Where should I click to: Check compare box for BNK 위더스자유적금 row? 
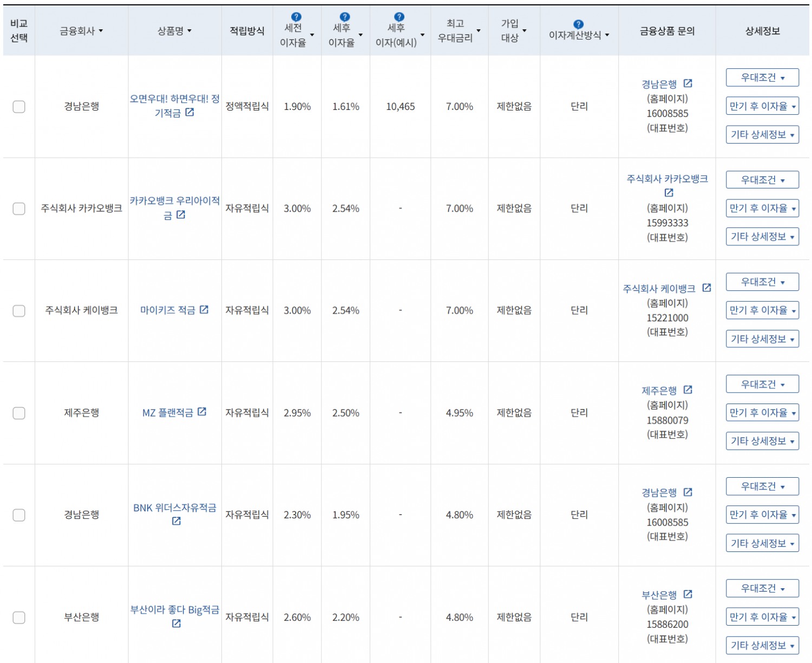19,515
